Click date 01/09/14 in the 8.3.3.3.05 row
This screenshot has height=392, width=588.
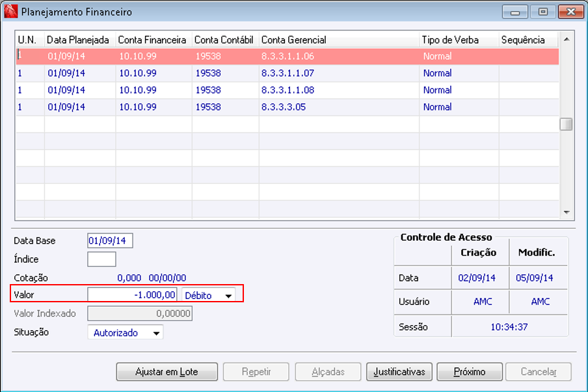click(66, 107)
